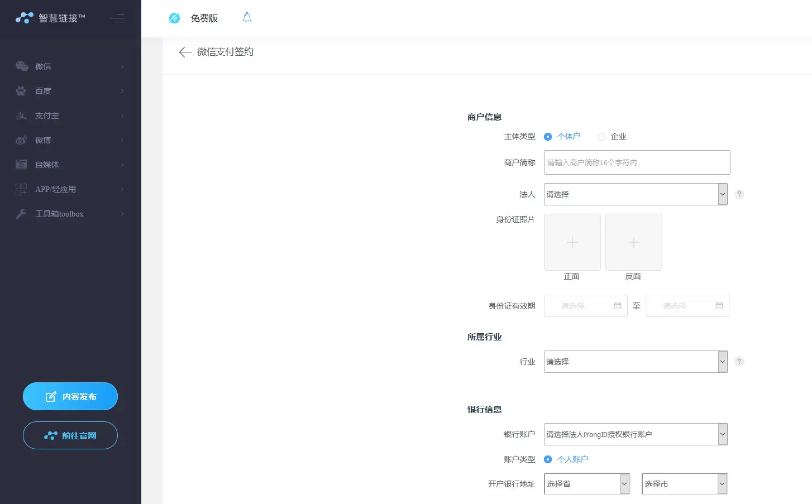Click the help icon next to 法人 dropdown
Viewport: 812px width, 504px height.
[x=739, y=194]
